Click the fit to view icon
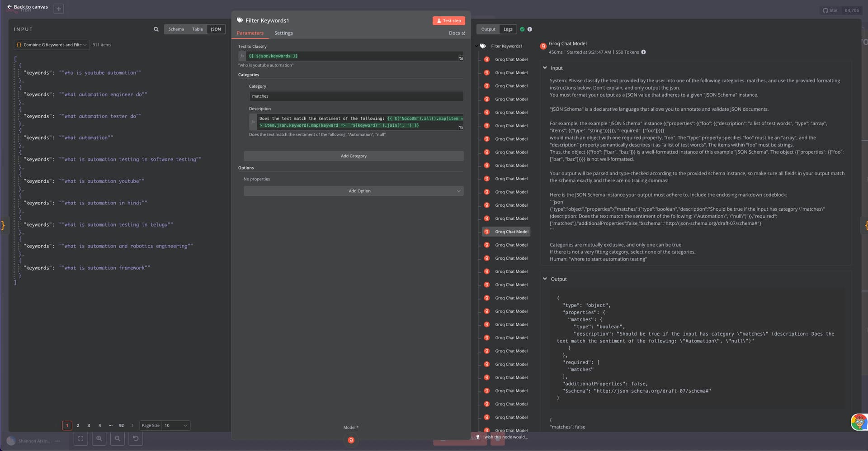The image size is (868, 451). click(x=80, y=438)
